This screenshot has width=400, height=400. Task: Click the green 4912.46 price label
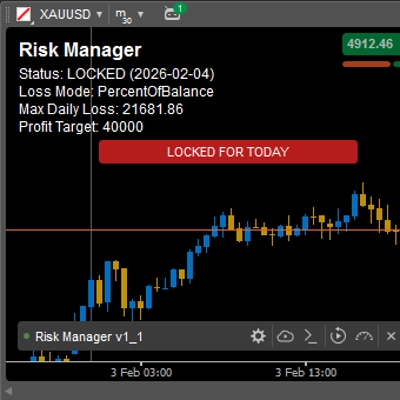pyautogui.click(x=371, y=44)
